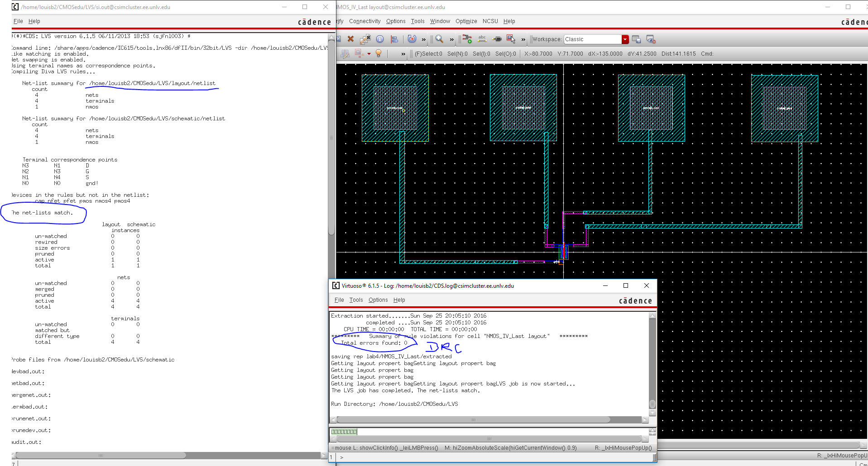The width and height of the screenshot is (868, 466).
Task: Open the Optimize menu in layout window
Action: tap(466, 21)
